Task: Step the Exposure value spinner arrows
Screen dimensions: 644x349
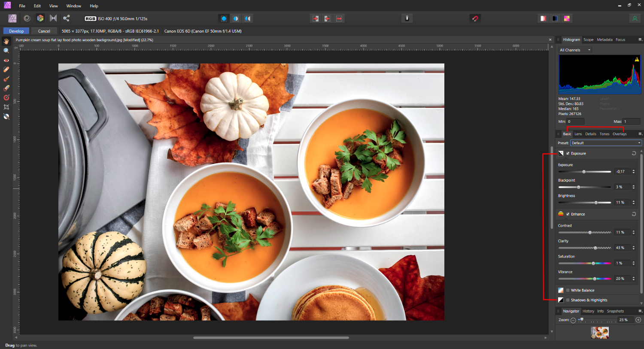Action: [633, 172]
